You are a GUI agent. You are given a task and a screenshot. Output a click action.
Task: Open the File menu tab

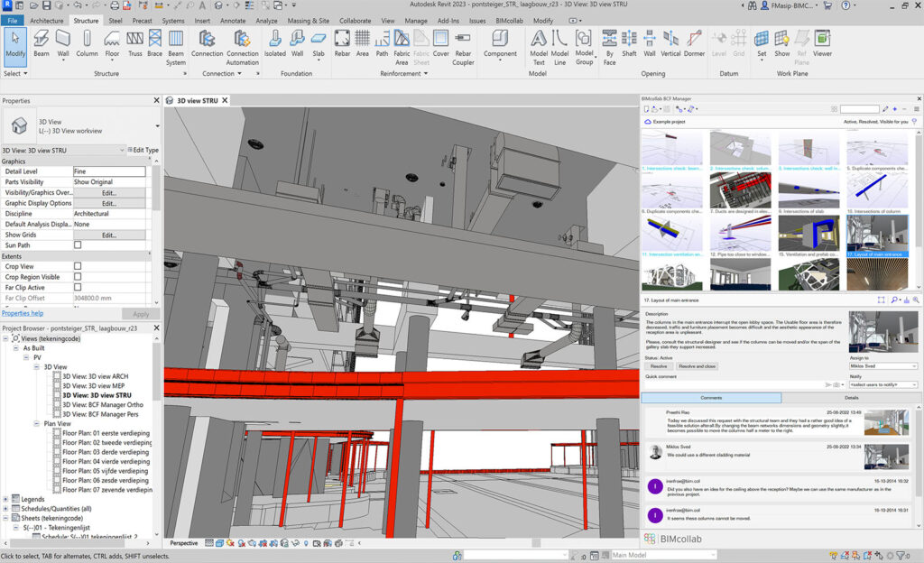coord(13,21)
